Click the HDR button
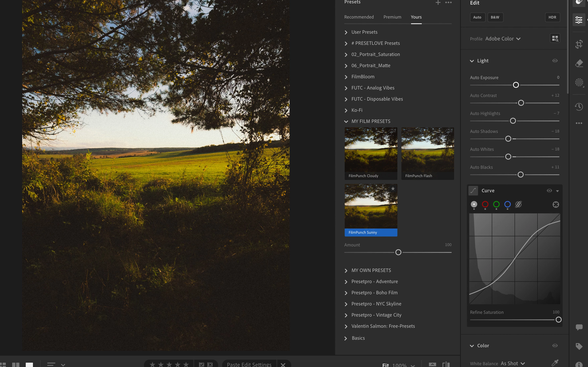Screen dimensions: 588x367 [552, 17]
